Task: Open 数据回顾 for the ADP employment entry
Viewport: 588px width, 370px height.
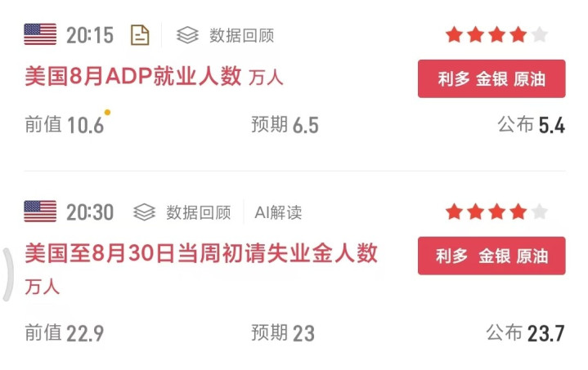Action: coord(241,36)
